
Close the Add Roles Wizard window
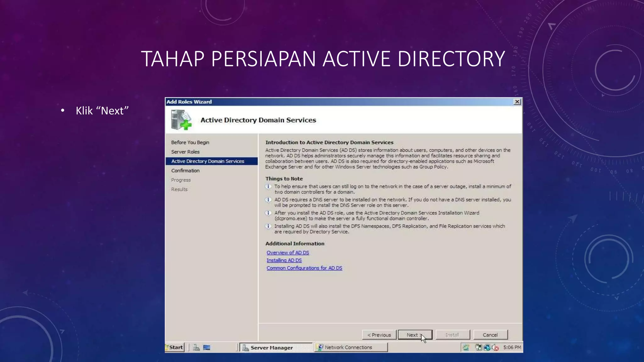[x=517, y=102]
